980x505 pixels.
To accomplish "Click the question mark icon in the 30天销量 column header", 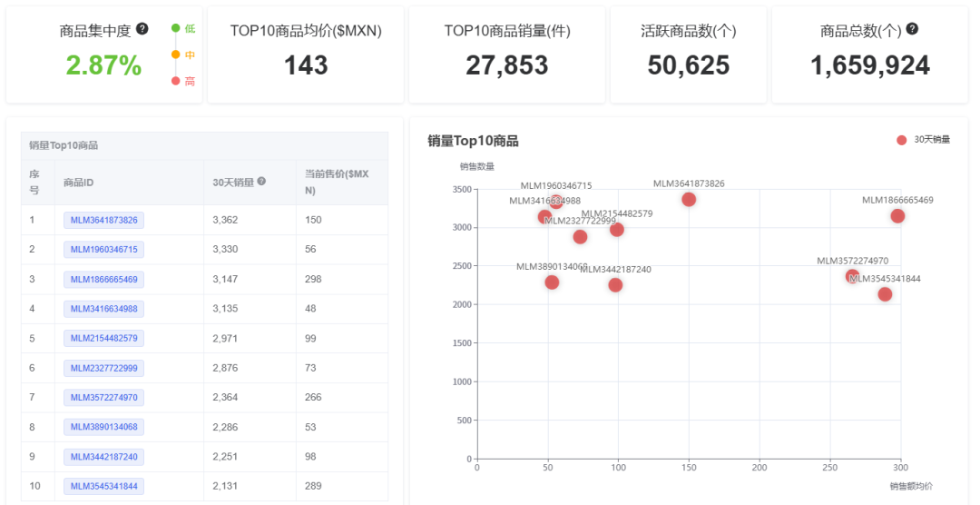I will pyautogui.click(x=261, y=182).
